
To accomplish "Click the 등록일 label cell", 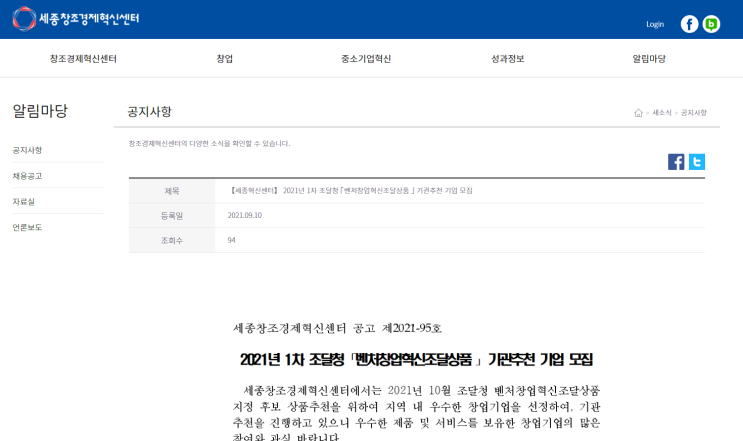I will [172, 216].
